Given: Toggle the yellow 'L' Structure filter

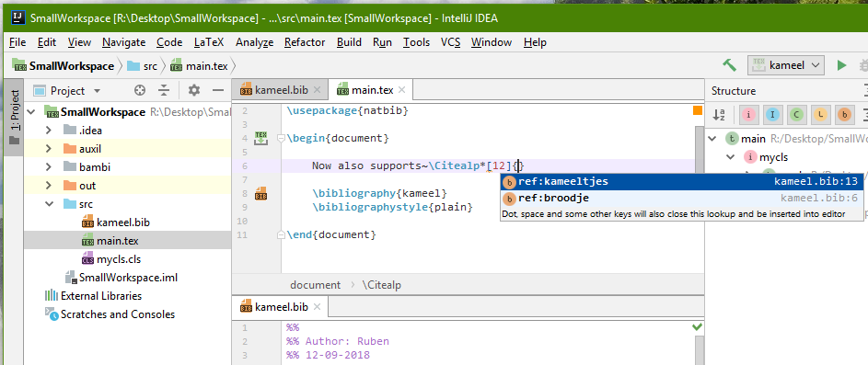Looking at the screenshot, I should click(820, 115).
